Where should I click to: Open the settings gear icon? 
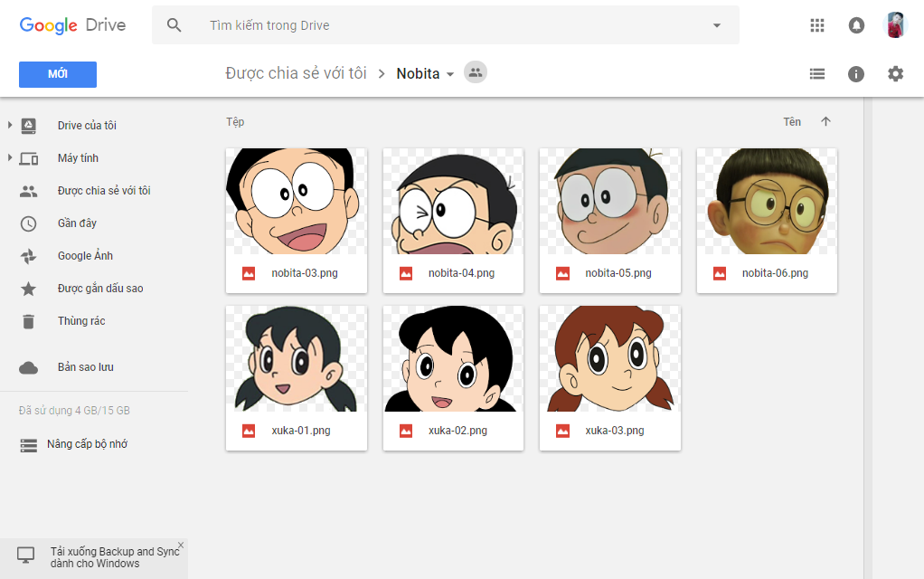[x=895, y=73]
